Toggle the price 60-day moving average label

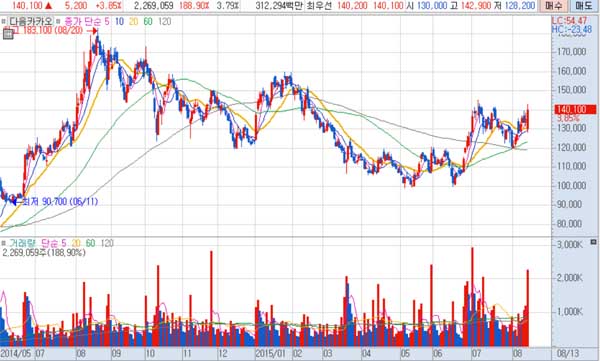(148, 21)
